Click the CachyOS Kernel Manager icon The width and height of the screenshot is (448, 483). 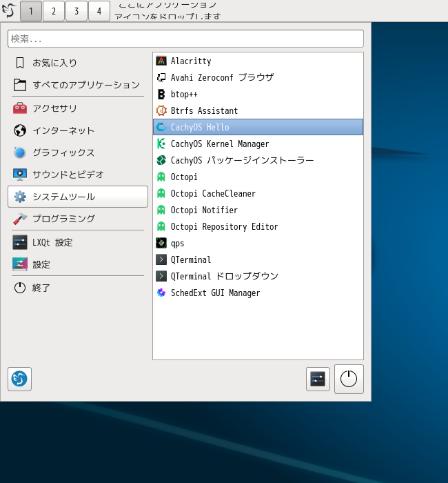pos(161,144)
